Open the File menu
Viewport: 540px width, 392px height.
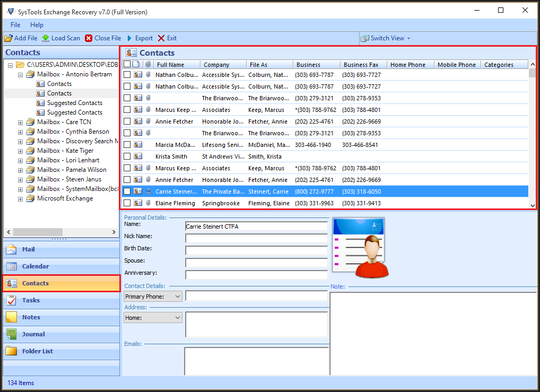click(15, 25)
